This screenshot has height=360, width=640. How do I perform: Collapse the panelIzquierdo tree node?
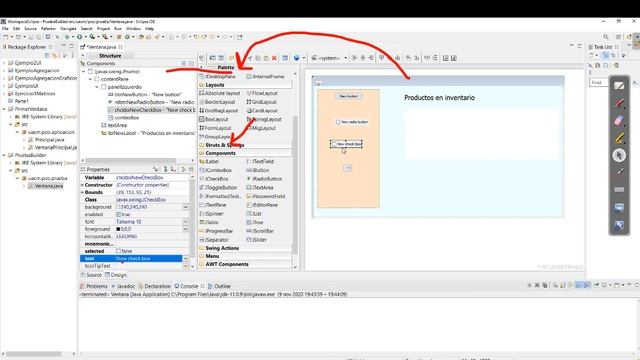[x=97, y=87]
